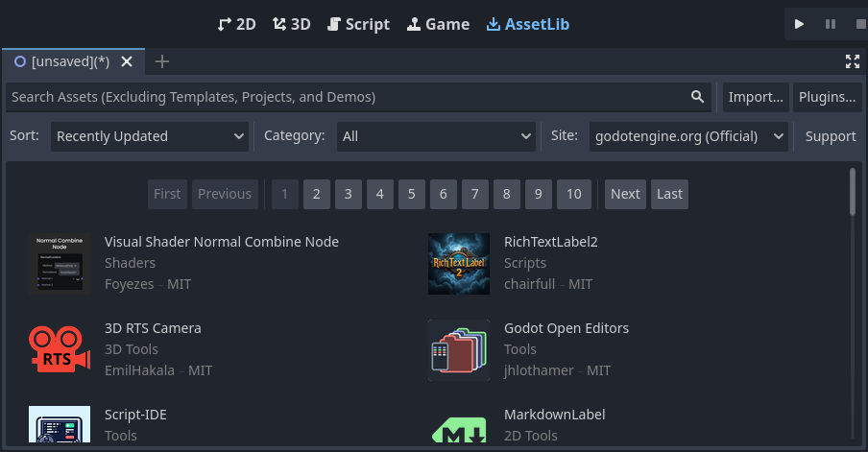Toggle distraction-free fullscreen mode icon
Image resolution: width=868 pixels, height=452 pixels.
point(852,61)
